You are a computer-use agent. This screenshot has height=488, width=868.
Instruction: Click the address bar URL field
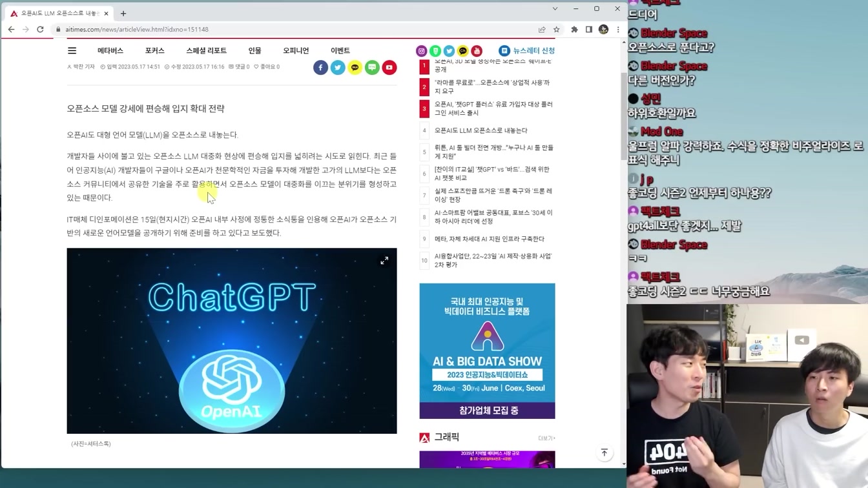pos(297,29)
